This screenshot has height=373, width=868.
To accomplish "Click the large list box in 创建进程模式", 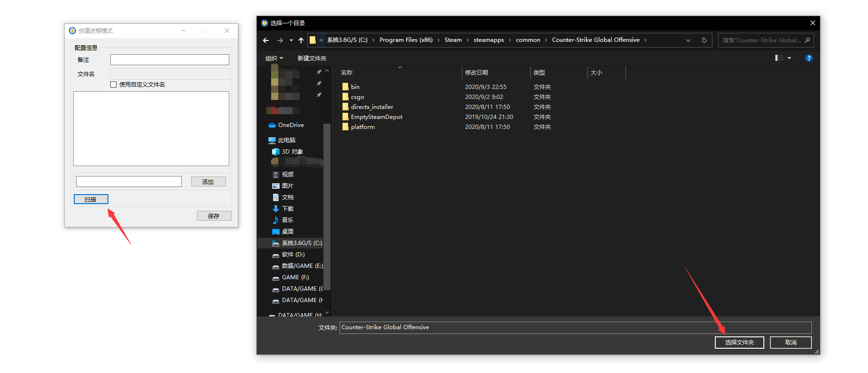I will point(151,128).
